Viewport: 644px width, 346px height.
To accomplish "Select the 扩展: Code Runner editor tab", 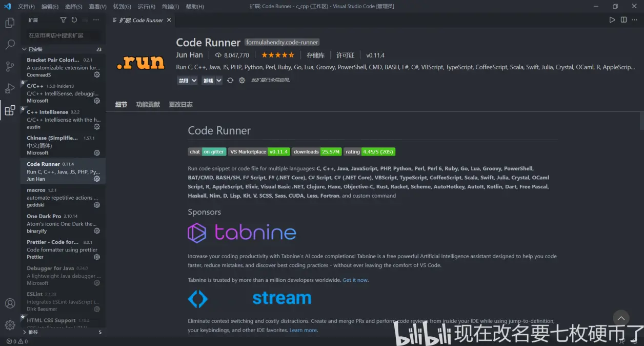I will point(142,20).
